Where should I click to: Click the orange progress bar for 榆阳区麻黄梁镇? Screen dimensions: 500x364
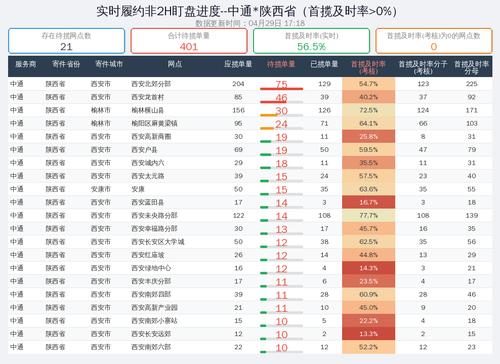pos(267,128)
